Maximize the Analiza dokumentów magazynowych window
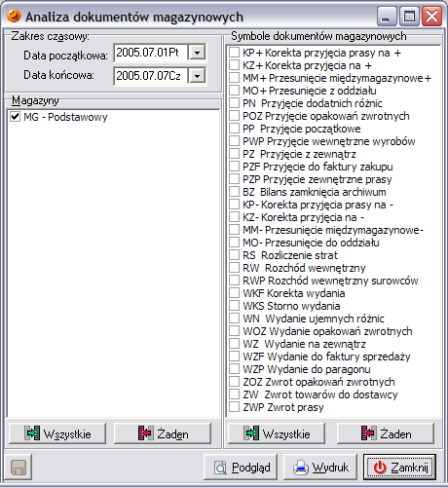This screenshot has width=448, height=488. 409,16
